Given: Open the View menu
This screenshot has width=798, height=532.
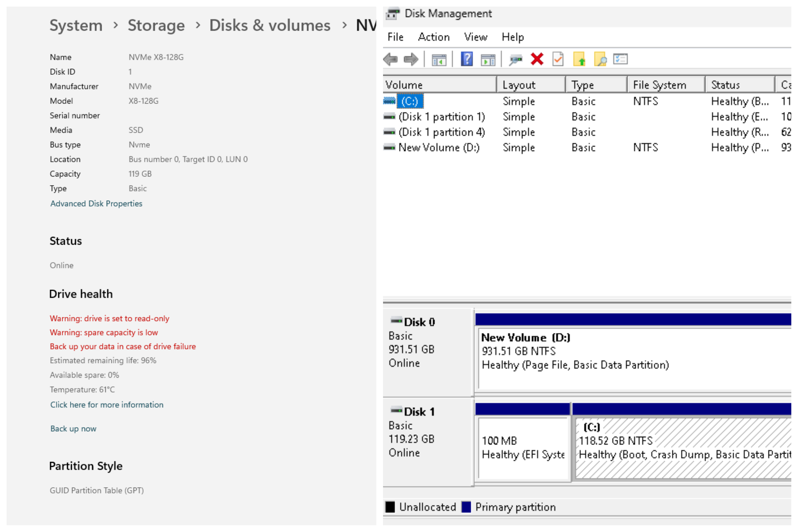Looking at the screenshot, I should [x=476, y=37].
